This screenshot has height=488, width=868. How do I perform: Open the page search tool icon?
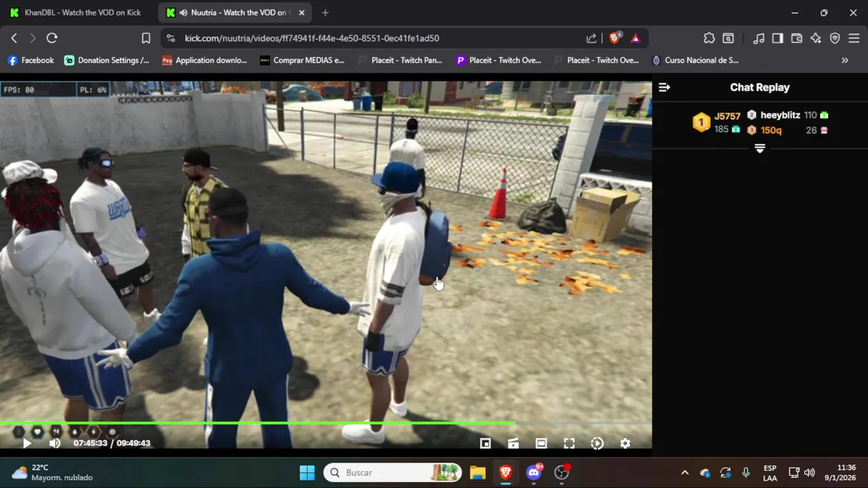[728, 39]
